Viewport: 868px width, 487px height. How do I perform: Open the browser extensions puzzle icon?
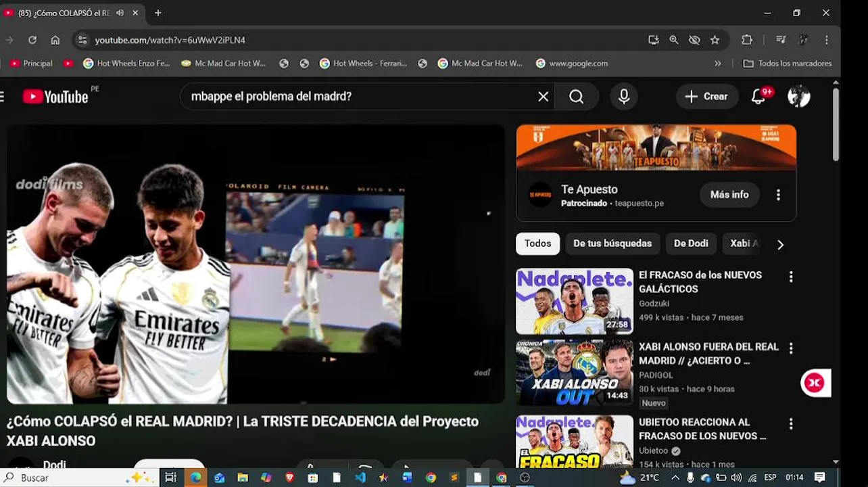pyautogui.click(x=747, y=40)
